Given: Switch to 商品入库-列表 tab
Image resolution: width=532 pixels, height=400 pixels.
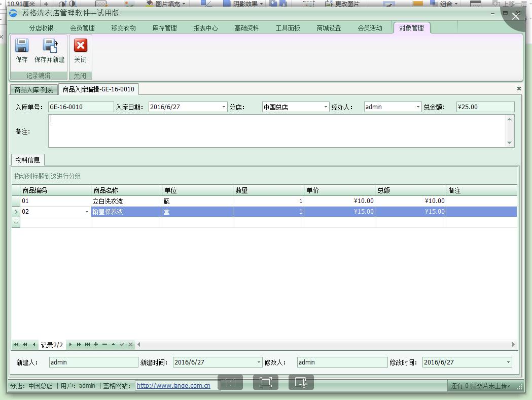Looking at the screenshot, I should [33, 90].
